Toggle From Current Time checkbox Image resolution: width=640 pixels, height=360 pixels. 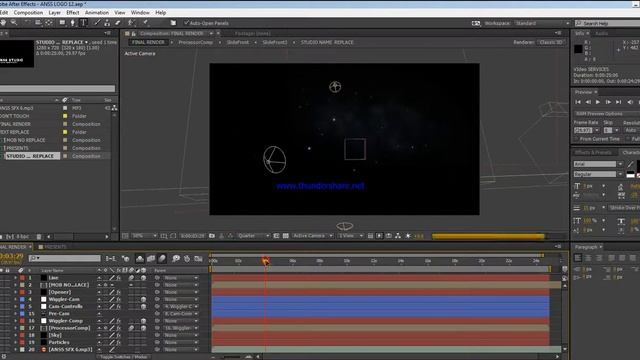point(576,139)
